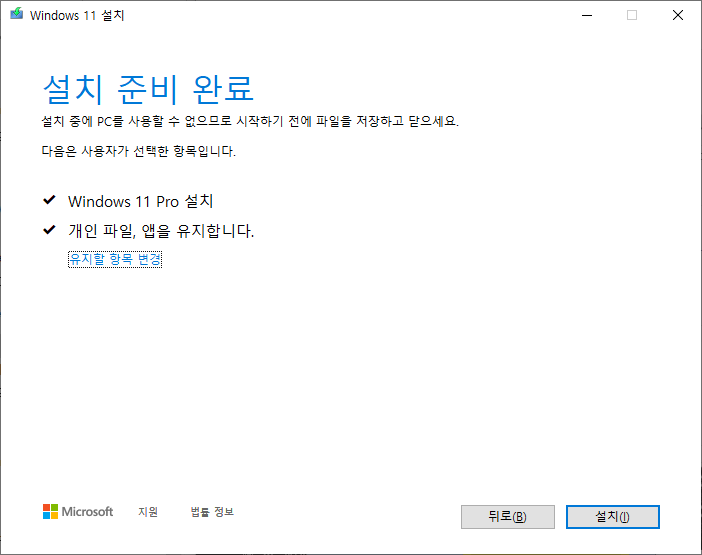Click the checkmark beside Windows 11 Pro 설치

[x=49, y=200]
